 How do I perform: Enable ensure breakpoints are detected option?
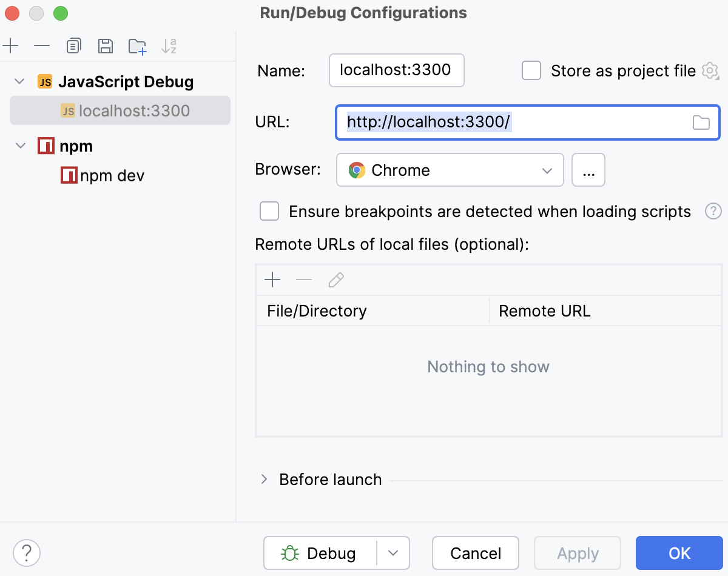[x=269, y=211]
